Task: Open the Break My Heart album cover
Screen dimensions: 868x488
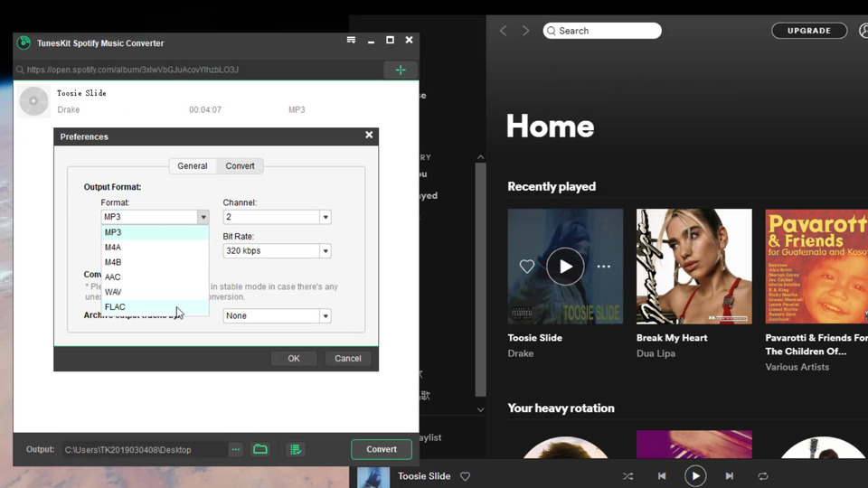Action: pos(694,266)
